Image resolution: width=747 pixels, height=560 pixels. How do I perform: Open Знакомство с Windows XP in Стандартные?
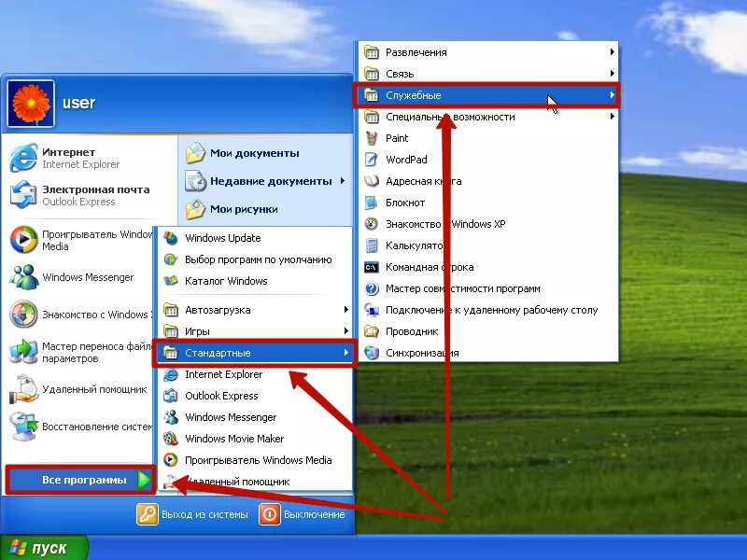point(488,224)
